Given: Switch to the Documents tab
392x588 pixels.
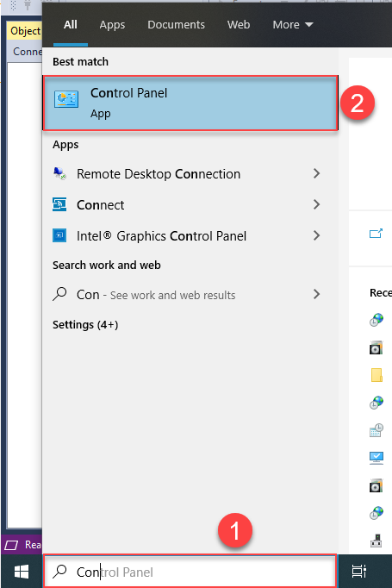Looking at the screenshot, I should click(x=176, y=25).
